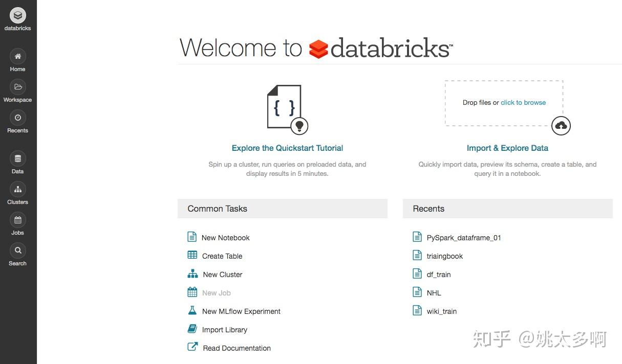Viewport: 622px width, 364px height.
Task: Open Explore the Quickstart Tutorial link
Action: point(287,148)
